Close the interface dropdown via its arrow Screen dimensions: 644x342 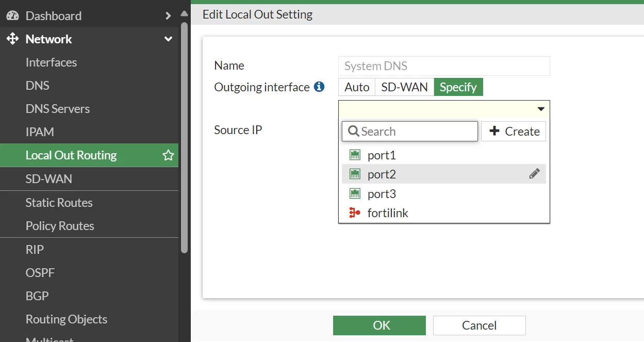[541, 109]
